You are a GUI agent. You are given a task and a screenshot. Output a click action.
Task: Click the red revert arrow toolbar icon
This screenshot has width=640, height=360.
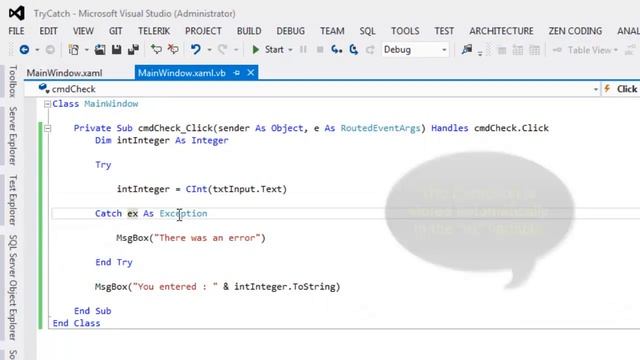coord(173,50)
